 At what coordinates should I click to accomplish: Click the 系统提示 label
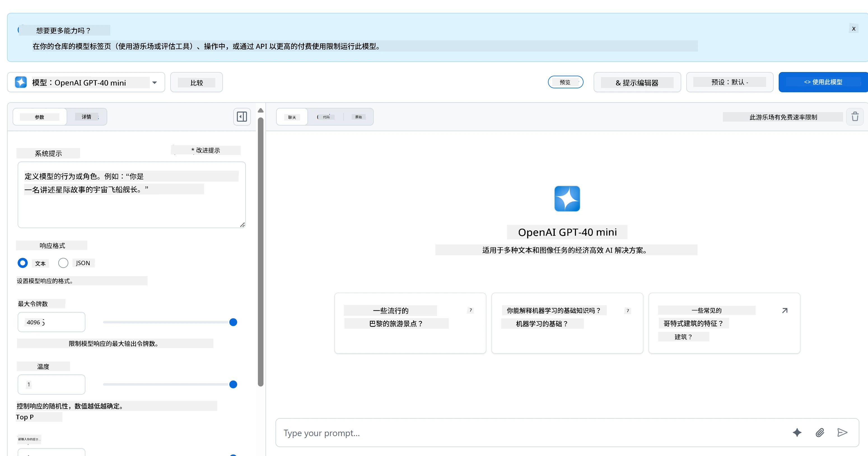tap(48, 154)
